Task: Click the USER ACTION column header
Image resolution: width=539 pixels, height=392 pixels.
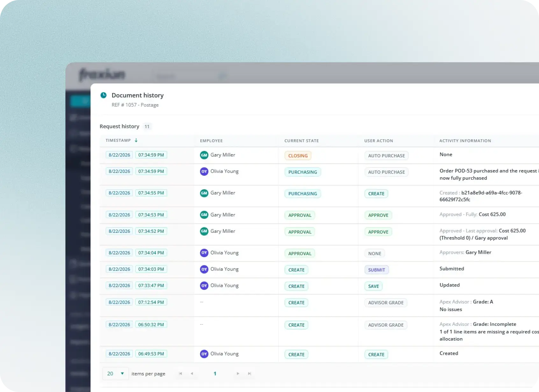Action: (378, 141)
